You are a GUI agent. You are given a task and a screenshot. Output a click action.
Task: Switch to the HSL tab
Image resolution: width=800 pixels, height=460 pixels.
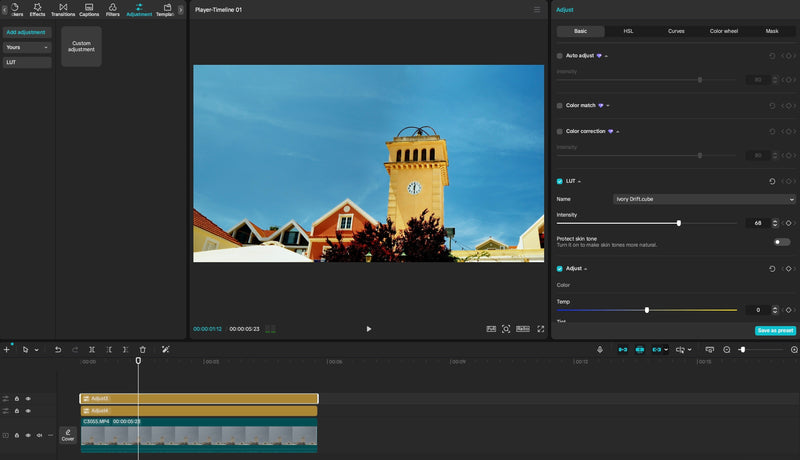click(628, 31)
